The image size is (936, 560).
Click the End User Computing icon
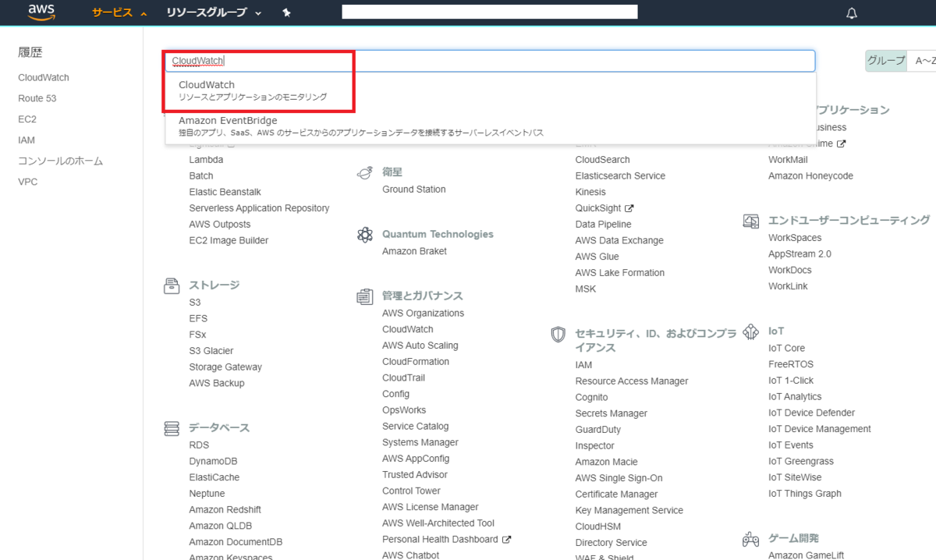(750, 221)
